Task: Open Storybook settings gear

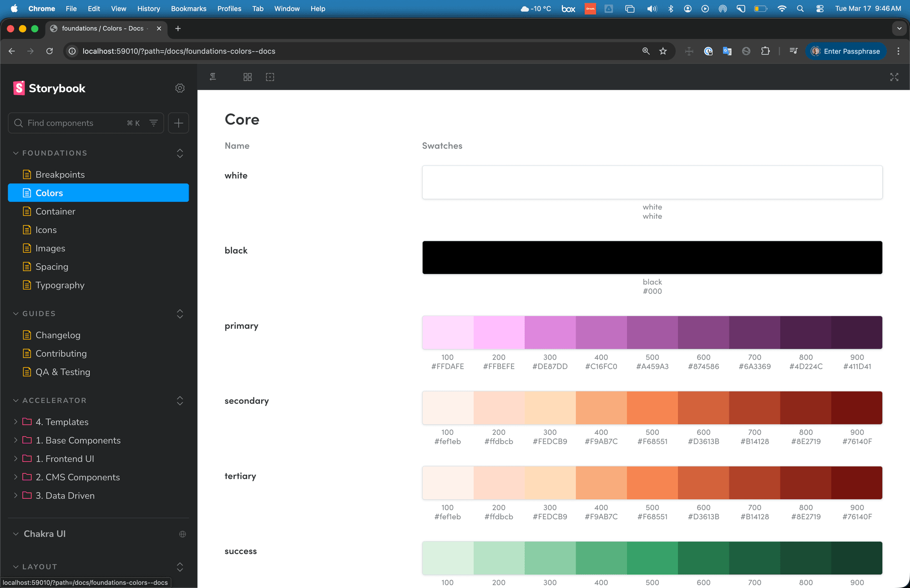Action: click(180, 88)
